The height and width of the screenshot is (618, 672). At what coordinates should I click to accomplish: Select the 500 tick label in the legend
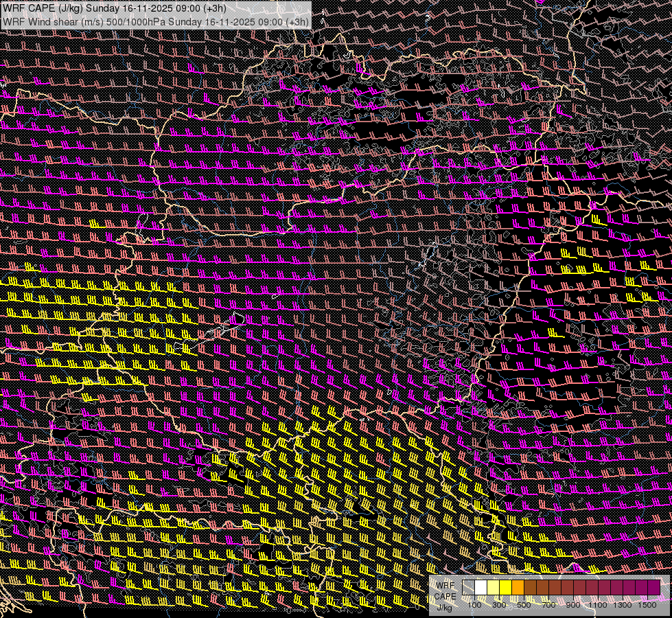[x=524, y=605]
